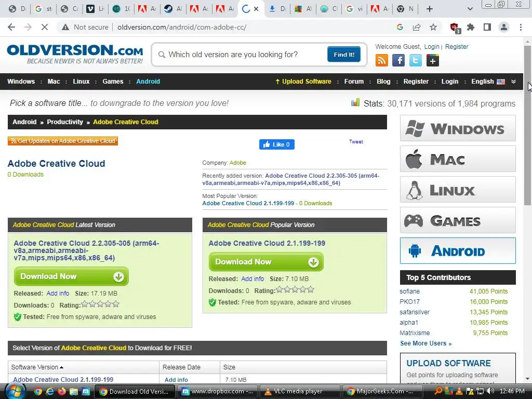Click the Productivity breadcrumb link
Image resolution: width=532 pixels, height=399 pixels.
[65, 122]
